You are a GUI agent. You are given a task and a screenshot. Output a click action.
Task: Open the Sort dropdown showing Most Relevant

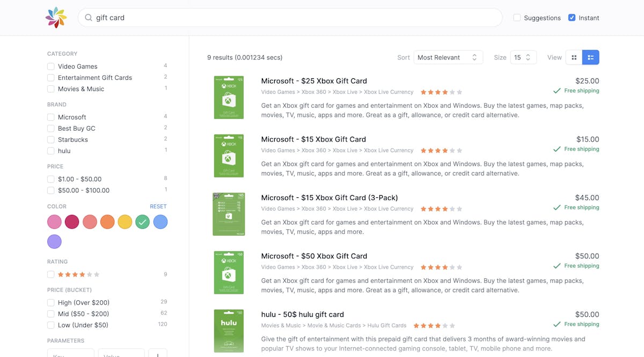[448, 57]
